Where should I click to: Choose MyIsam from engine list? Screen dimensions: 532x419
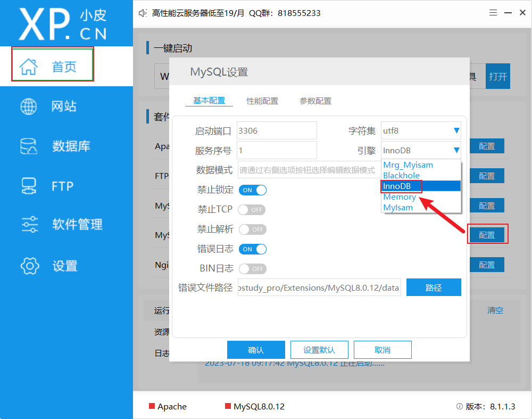click(421, 207)
